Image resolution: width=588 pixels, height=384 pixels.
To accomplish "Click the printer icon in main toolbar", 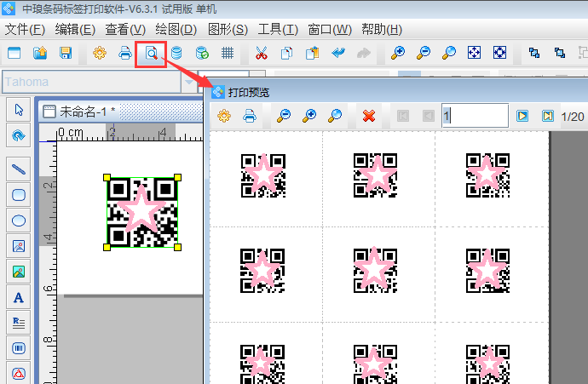I will pos(125,53).
